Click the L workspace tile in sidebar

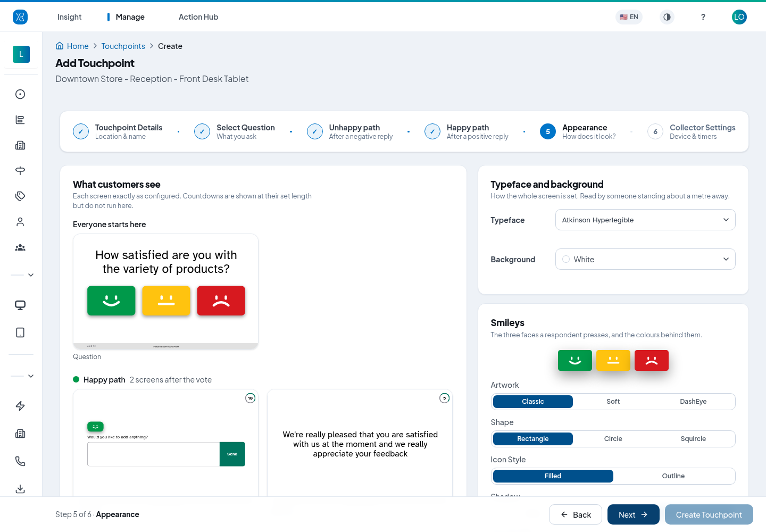(x=21, y=54)
